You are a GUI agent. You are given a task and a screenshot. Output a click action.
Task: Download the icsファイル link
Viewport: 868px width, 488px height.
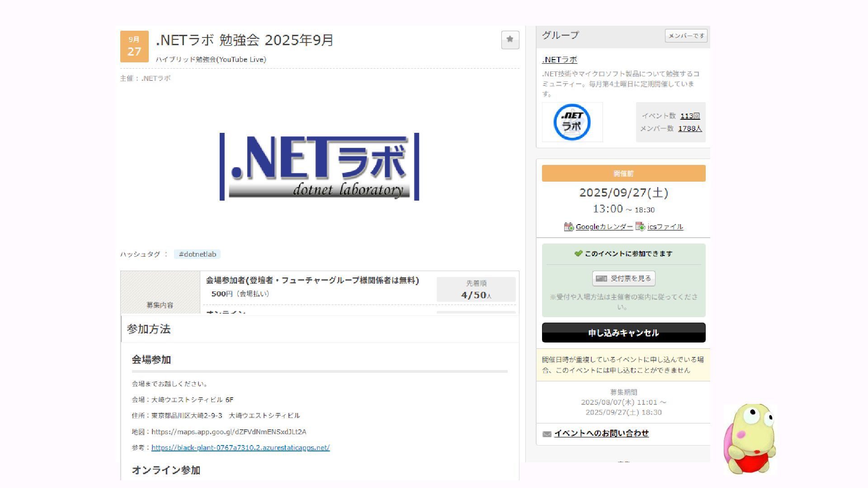pyautogui.click(x=665, y=227)
